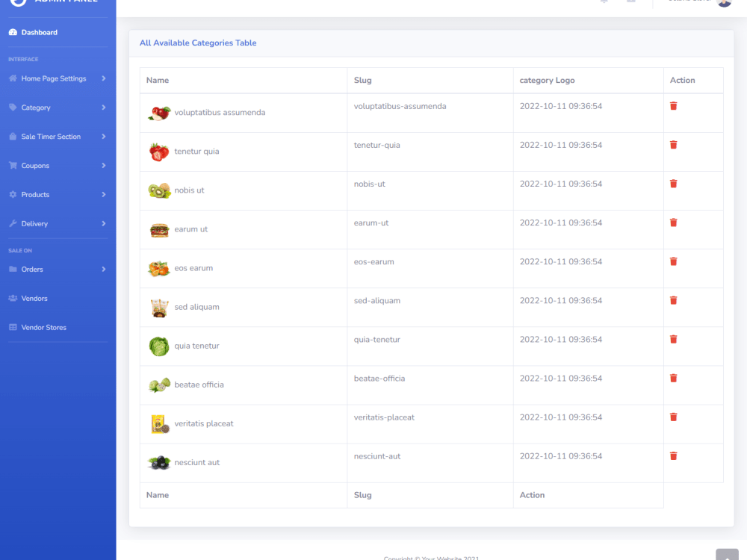Image resolution: width=747 pixels, height=560 pixels.
Task: Sort by the Name column header
Action: coord(244,80)
